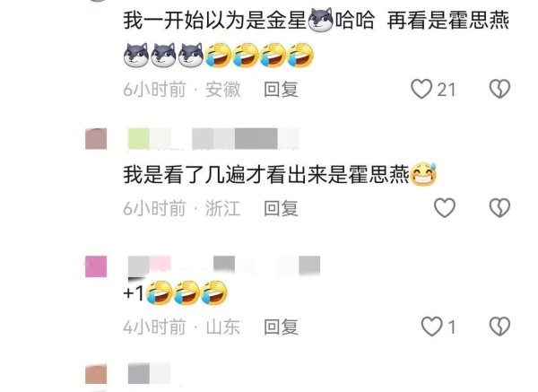Like the Anhui comment with 21 likes
538x392 pixels.
(x=421, y=89)
